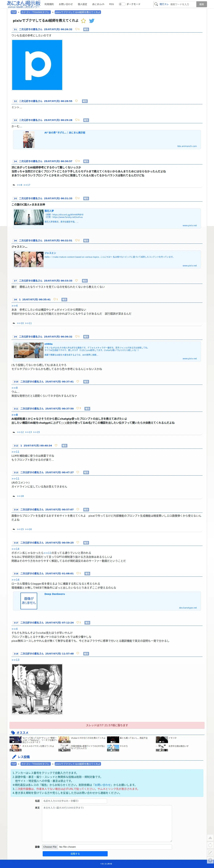Click the >>4 anchor in post >>8

coord(14,306)
